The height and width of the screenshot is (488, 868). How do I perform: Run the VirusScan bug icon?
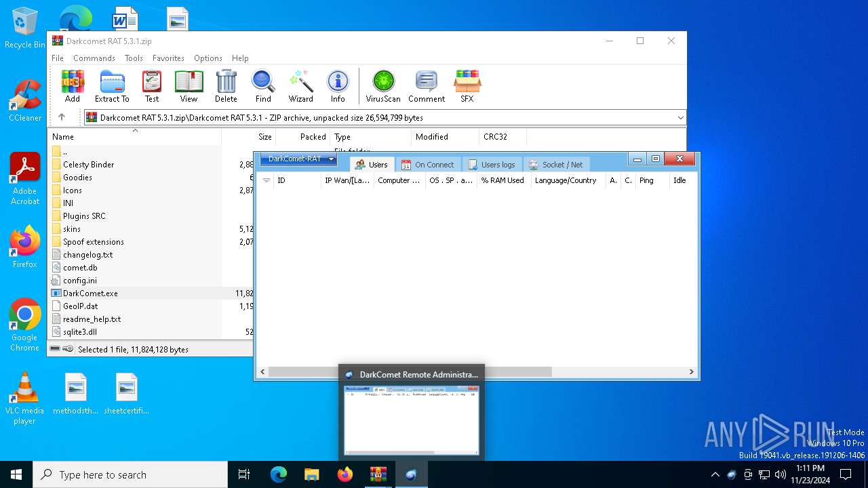click(x=383, y=86)
